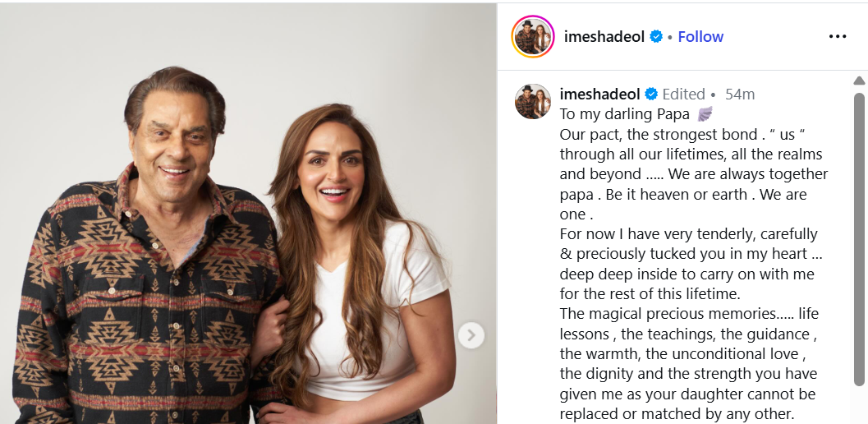This screenshot has height=424, width=868.
Task: Open story from ringed header profile picture
Action: [532, 37]
